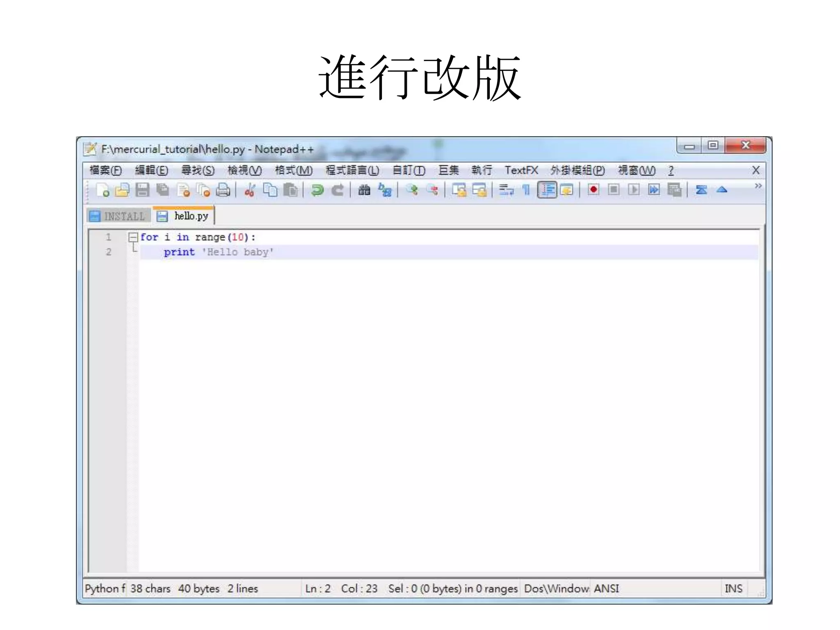Open the 自訂(T) Settings menu
The width and height of the screenshot is (840, 630).
tap(409, 170)
